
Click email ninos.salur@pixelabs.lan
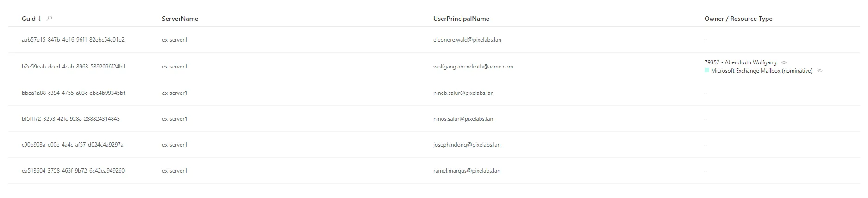coord(463,119)
